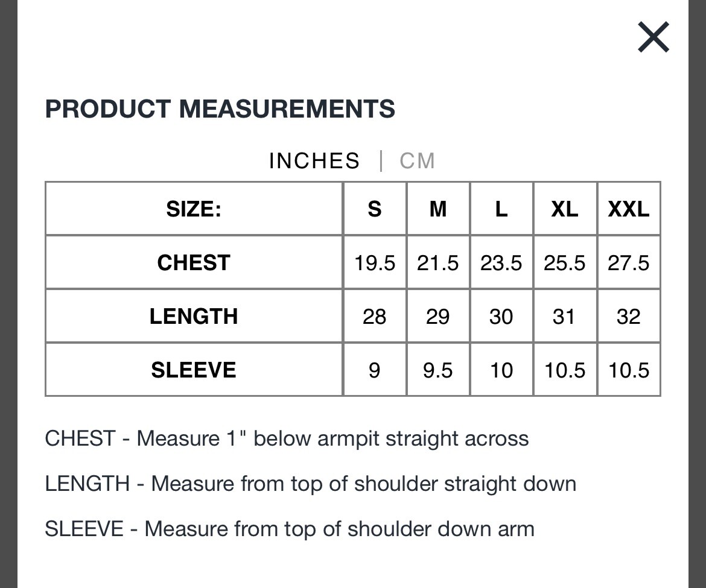Click the LENGTH row label
706x588 pixels.
click(194, 316)
